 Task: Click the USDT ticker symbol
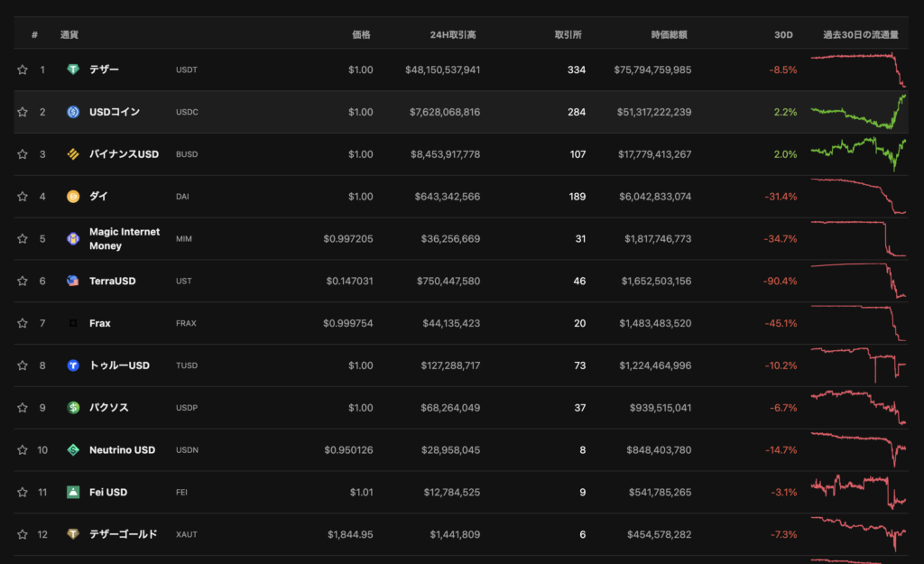click(x=186, y=69)
